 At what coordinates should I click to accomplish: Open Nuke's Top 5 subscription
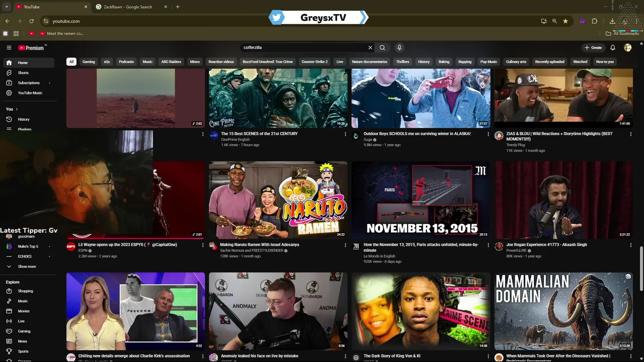tap(29, 246)
